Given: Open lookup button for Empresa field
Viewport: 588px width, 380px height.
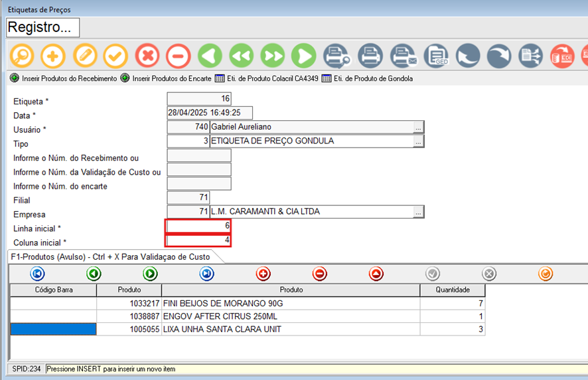Looking at the screenshot, I should (x=418, y=212).
